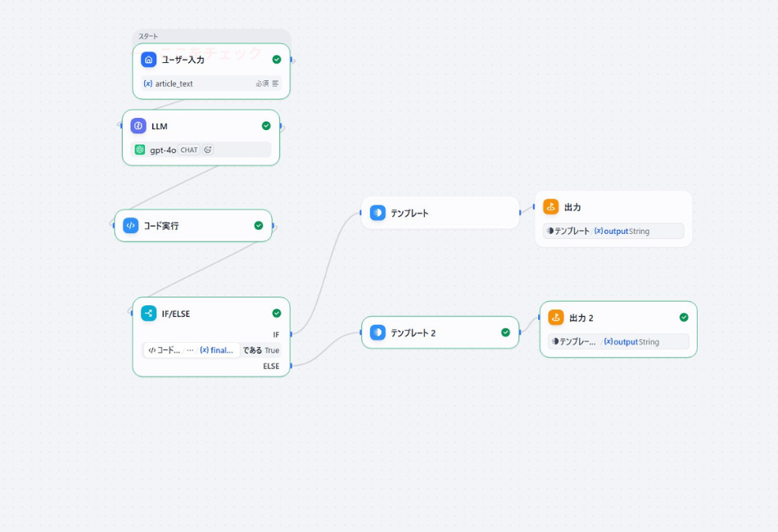Click the 出力 node orange icon
The image size is (778, 532).
tap(551, 207)
